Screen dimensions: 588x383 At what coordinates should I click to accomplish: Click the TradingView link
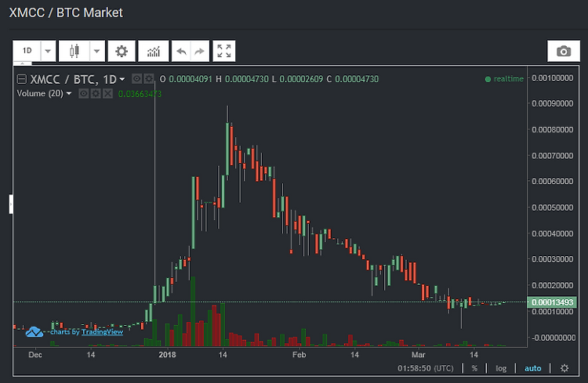[102, 331]
